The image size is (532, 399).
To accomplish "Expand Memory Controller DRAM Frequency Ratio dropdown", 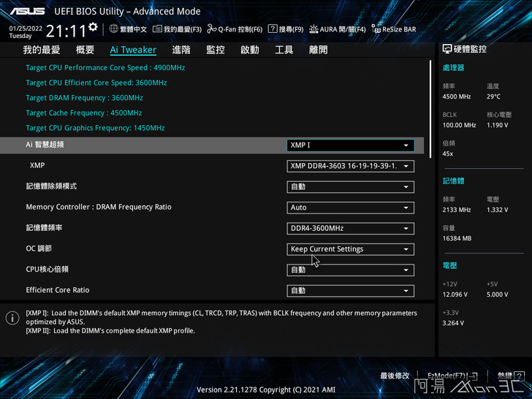I will coord(350,208).
